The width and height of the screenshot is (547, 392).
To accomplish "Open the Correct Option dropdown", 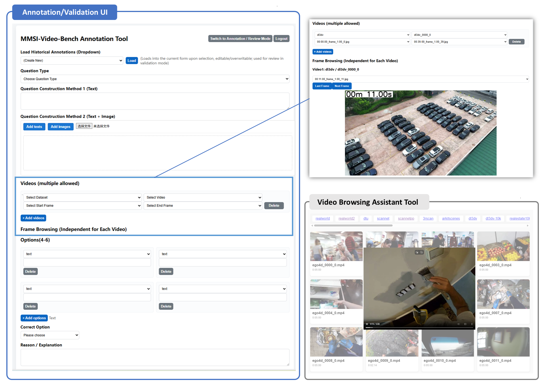I will 50,335.
